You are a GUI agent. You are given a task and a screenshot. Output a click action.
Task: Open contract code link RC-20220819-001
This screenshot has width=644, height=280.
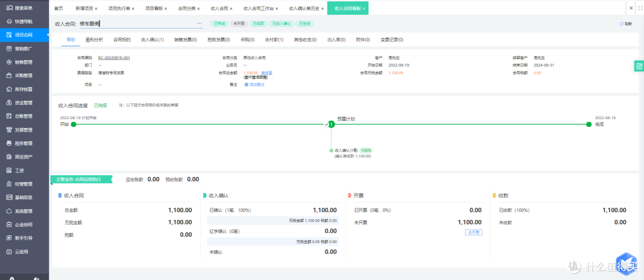114,58
